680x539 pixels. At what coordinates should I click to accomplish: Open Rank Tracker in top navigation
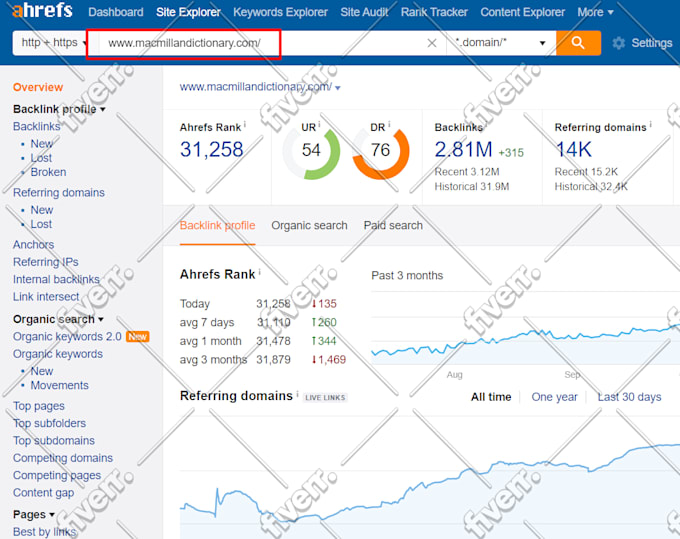point(434,12)
